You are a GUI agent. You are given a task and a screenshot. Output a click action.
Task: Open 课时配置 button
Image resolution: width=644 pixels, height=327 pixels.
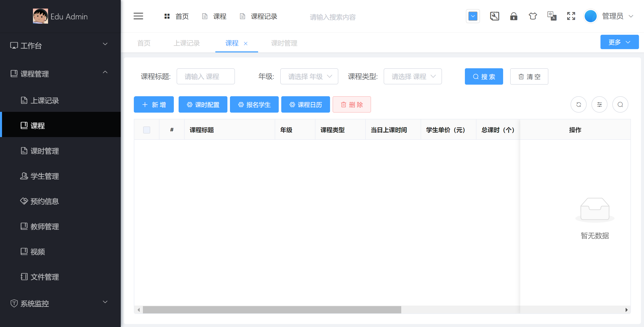[x=203, y=104]
